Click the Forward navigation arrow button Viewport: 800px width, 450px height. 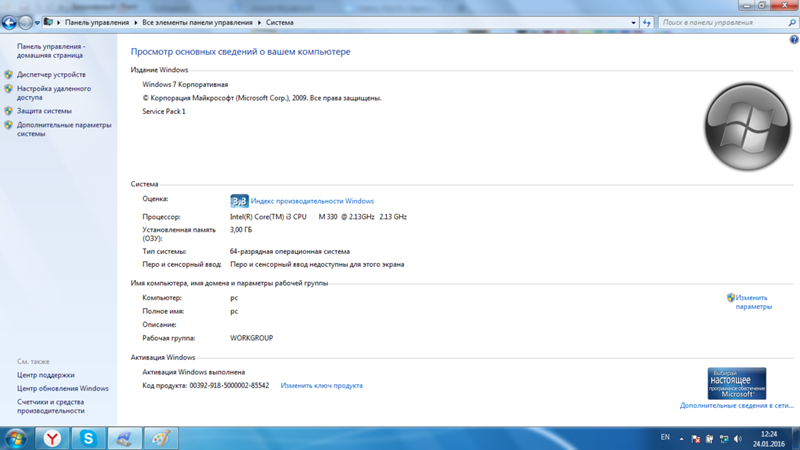[24, 22]
